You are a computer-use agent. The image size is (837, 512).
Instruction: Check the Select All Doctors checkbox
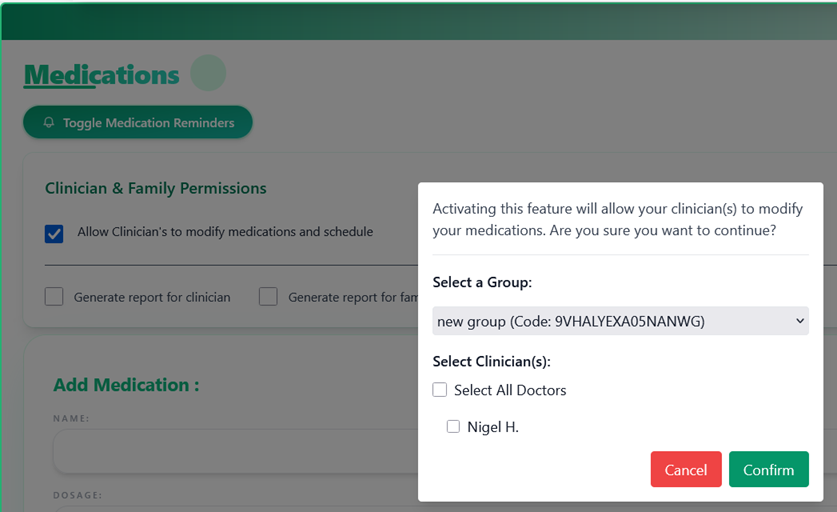click(440, 390)
